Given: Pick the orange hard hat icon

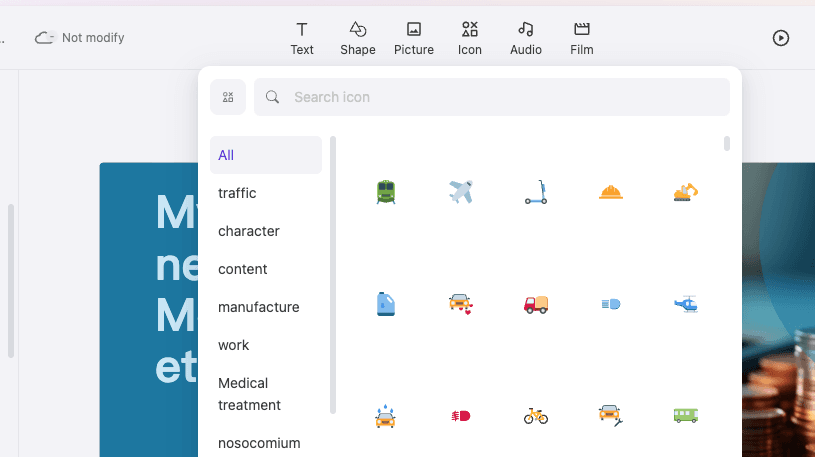Looking at the screenshot, I should point(611,192).
